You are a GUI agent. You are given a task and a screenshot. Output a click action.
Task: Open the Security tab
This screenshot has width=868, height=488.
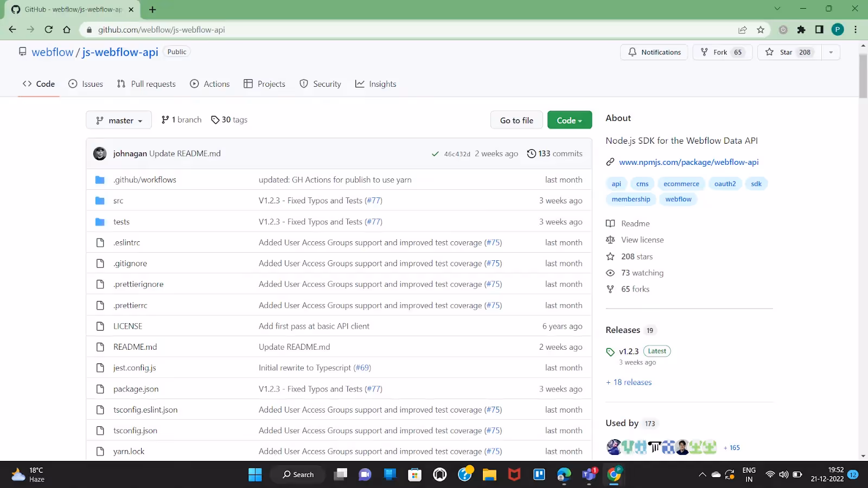pos(321,84)
